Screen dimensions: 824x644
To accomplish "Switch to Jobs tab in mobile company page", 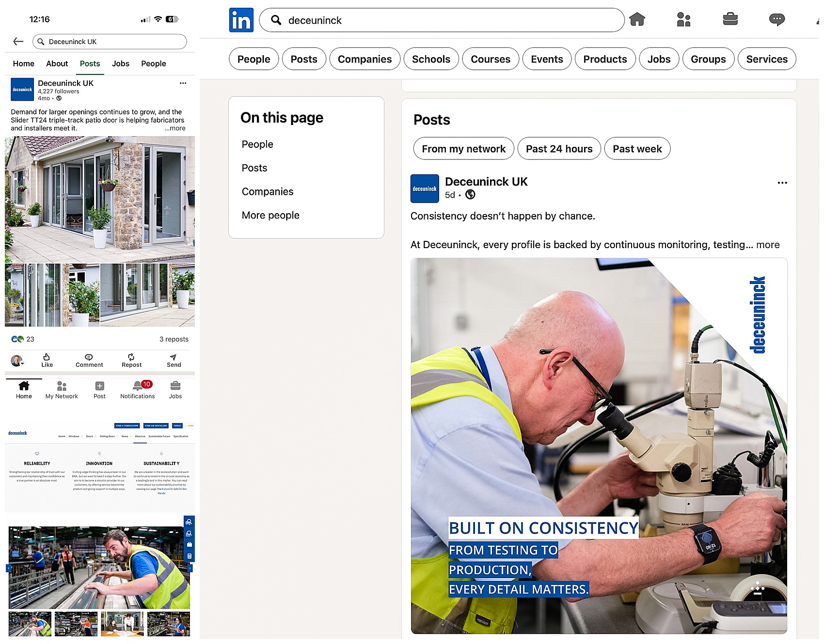I will click(x=121, y=63).
